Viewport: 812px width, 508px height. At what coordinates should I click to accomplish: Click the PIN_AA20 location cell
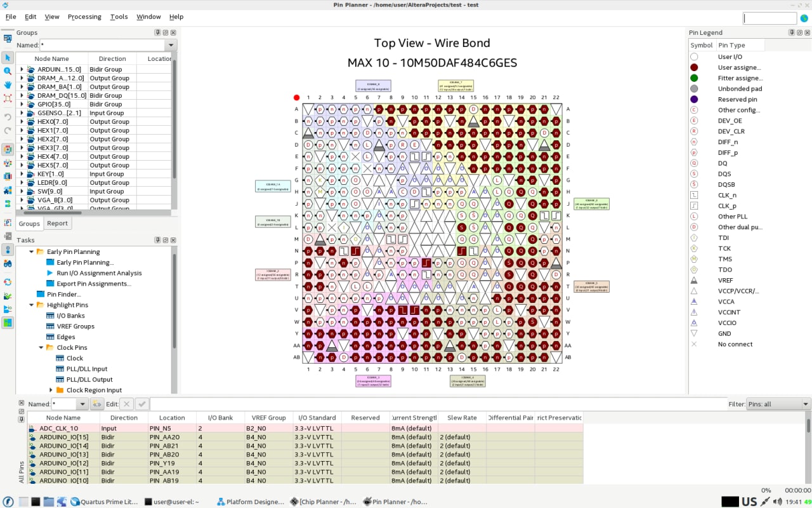coord(172,437)
